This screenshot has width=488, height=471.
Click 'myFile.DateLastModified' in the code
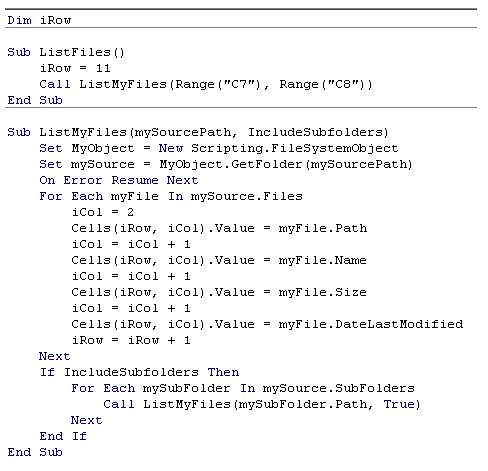371,324
